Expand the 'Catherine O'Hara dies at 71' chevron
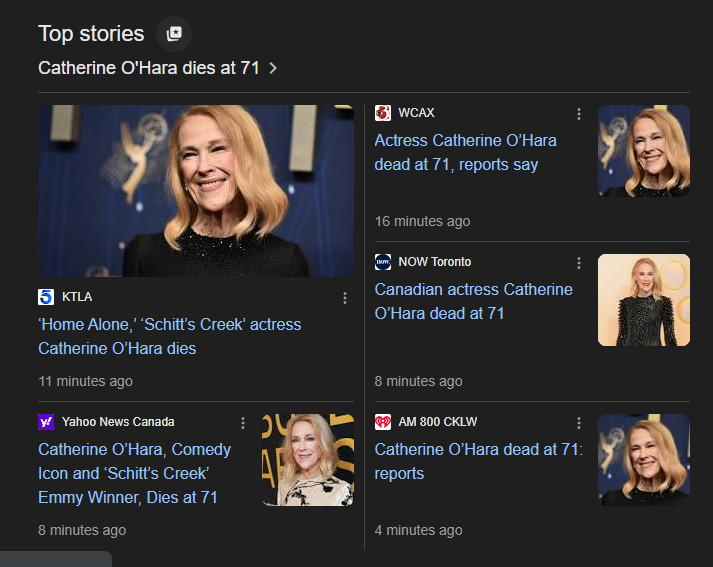Screen dimensions: 713x567 coord(273,68)
